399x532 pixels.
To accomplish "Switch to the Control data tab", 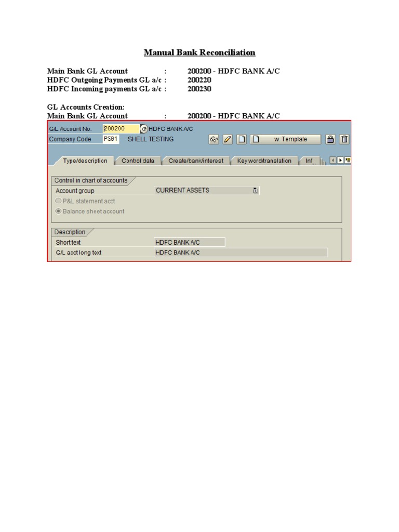I will pos(138,161).
